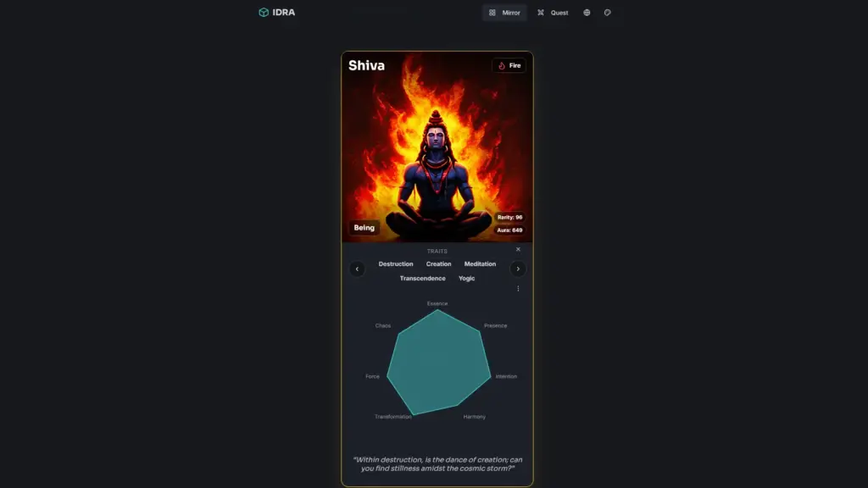Screen dimensions: 868x488
Task: Click the Being category badge
Action: coord(364,227)
